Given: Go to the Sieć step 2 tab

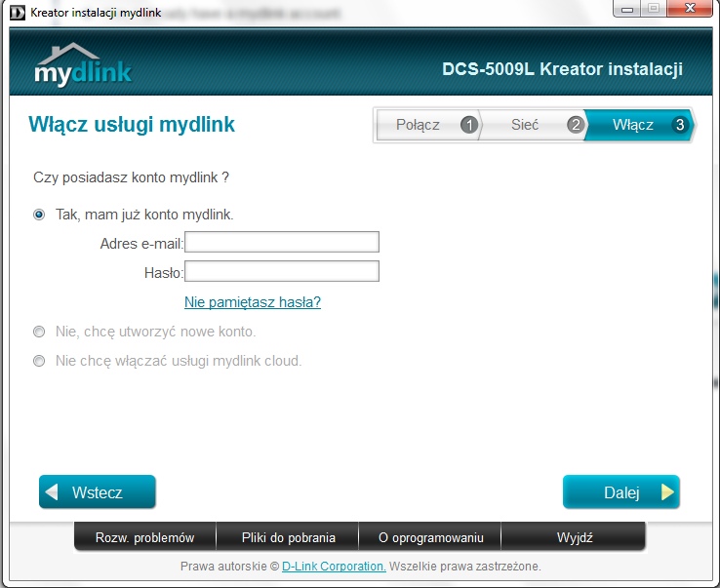Looking at the screenshot, I should coord(534,125).
